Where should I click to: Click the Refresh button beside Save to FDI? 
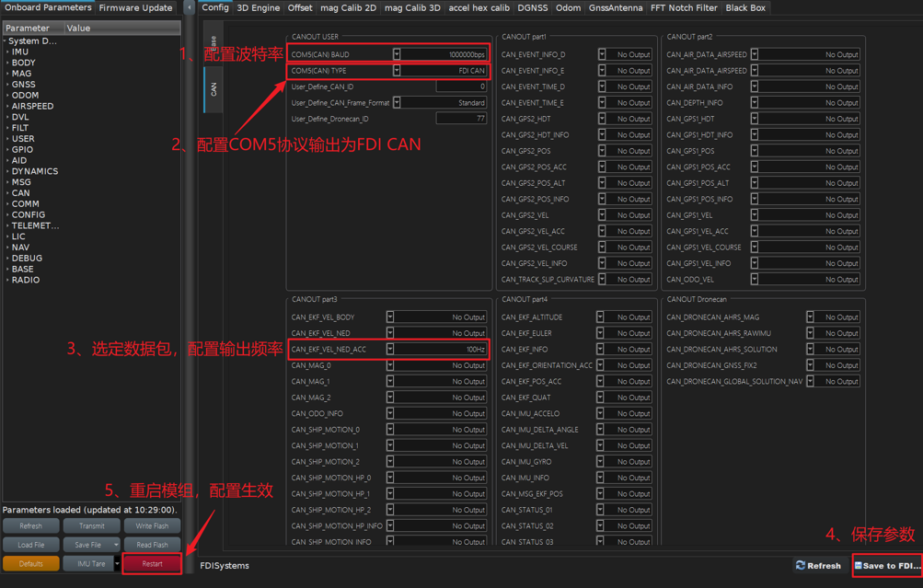click(x=818, y=566)
